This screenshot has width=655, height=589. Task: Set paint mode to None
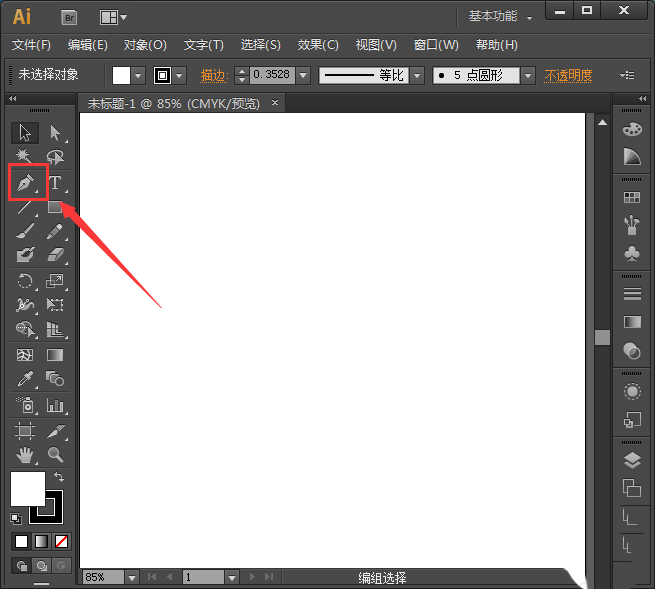61,542
